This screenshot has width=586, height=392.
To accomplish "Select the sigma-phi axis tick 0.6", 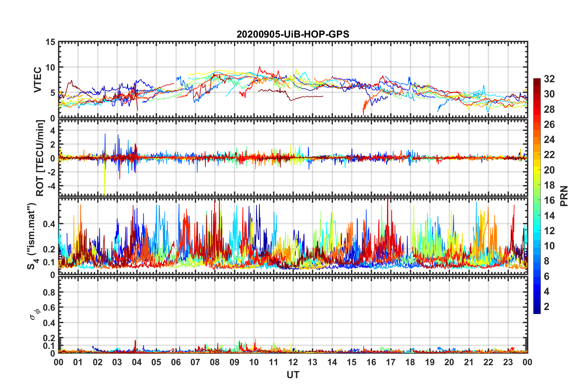I will [49, 308].
